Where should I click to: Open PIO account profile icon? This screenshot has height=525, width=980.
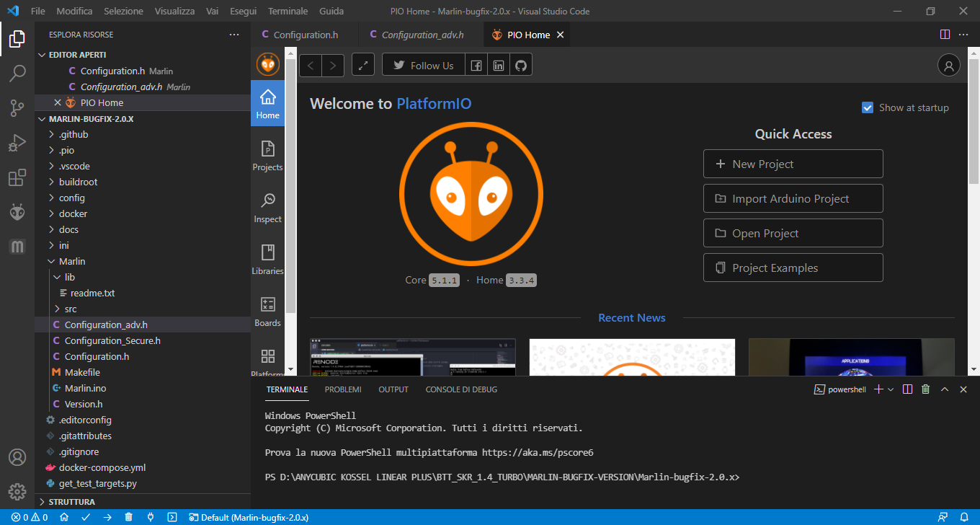pos(948,65)
